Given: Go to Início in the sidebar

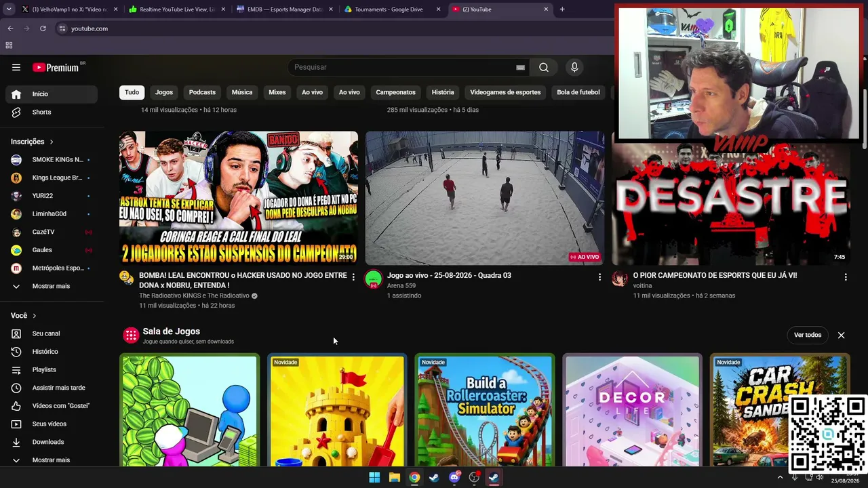Looking at the screenshot, I should [52, 94].
